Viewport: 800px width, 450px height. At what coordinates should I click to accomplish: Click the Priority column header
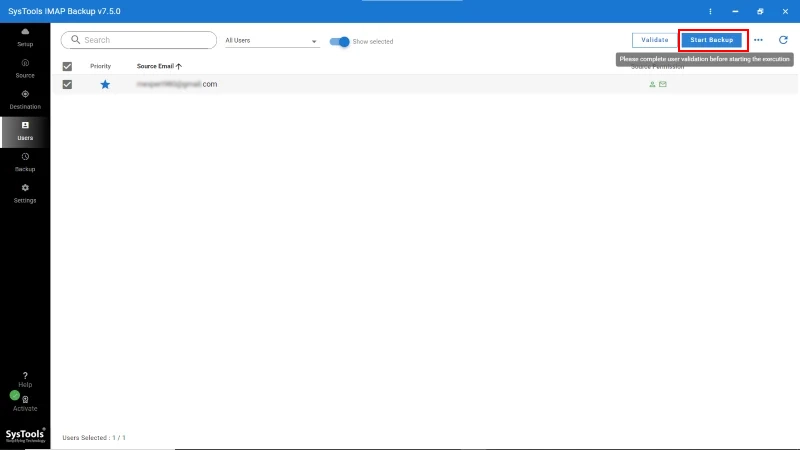[101, 66]
